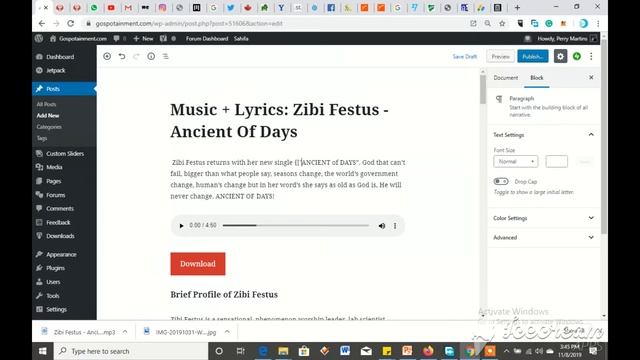Image resolution: width=640 pixels, height=360 pixels.
Task: Undo the last edit
Action: [122, 56]
